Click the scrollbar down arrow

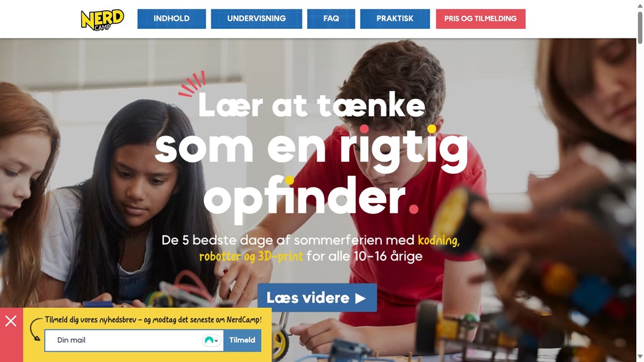[x=640, y=356]
